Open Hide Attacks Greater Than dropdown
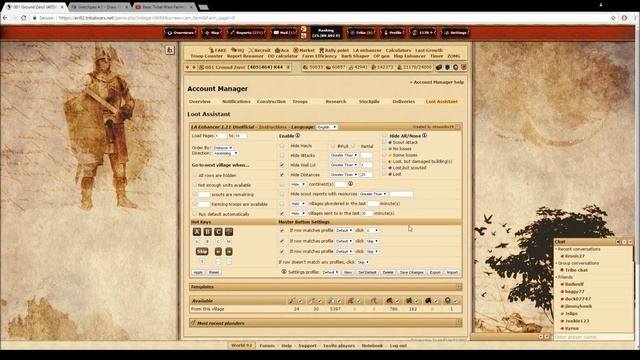The image size is (640, 360). [344, 156]
